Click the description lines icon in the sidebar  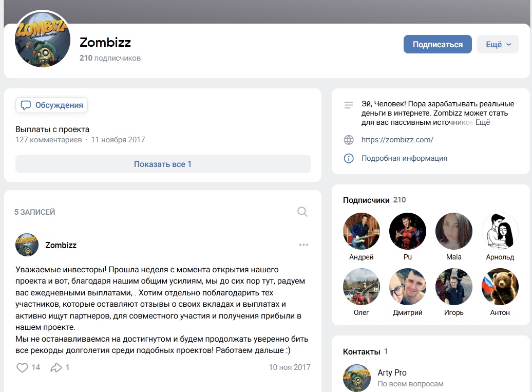(x=349, y=105)
